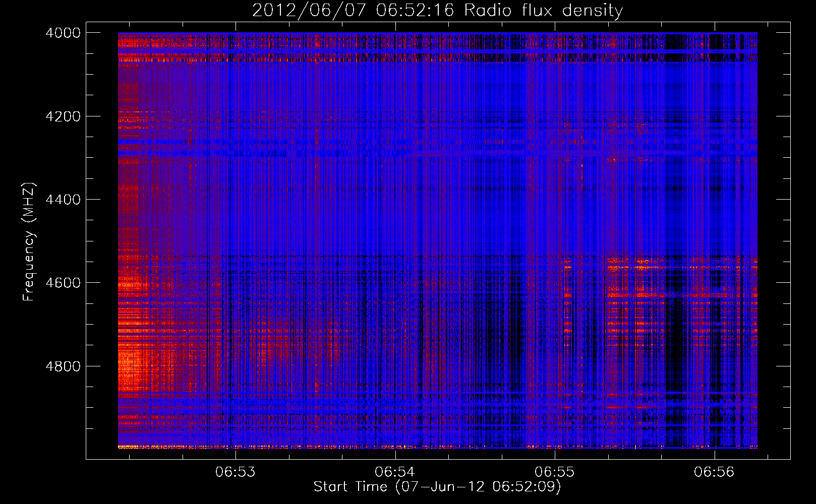Screen dimensions: 816x504
Task: Click the '4000' frequency axis label
Action: pos(63,33)
